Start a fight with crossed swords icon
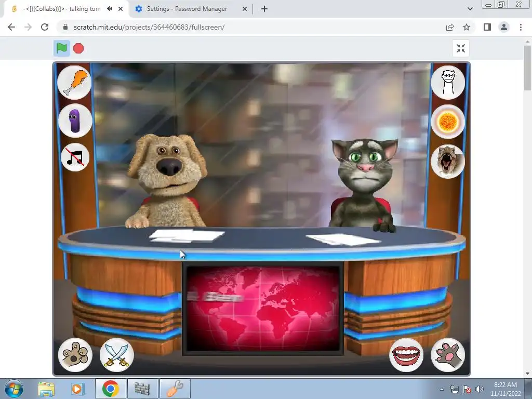Screen dimensions: 532x399 point(117,355)
